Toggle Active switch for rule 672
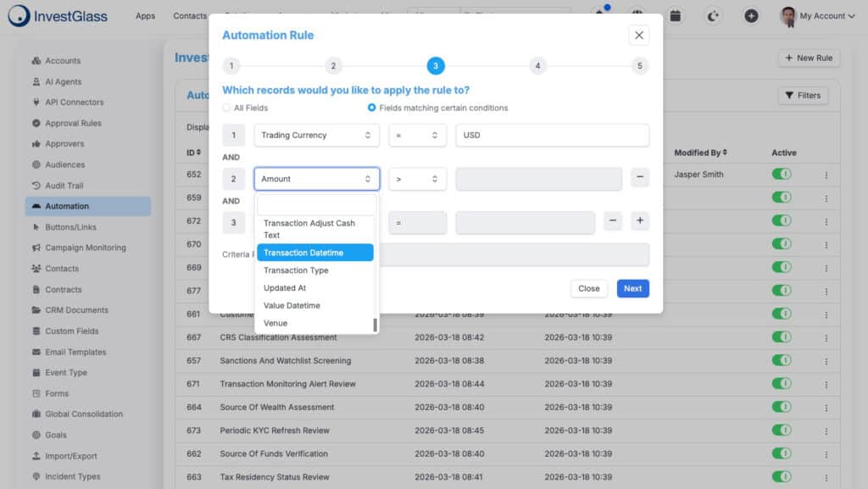Screen dimensions: 868x489 coord(782,220)
